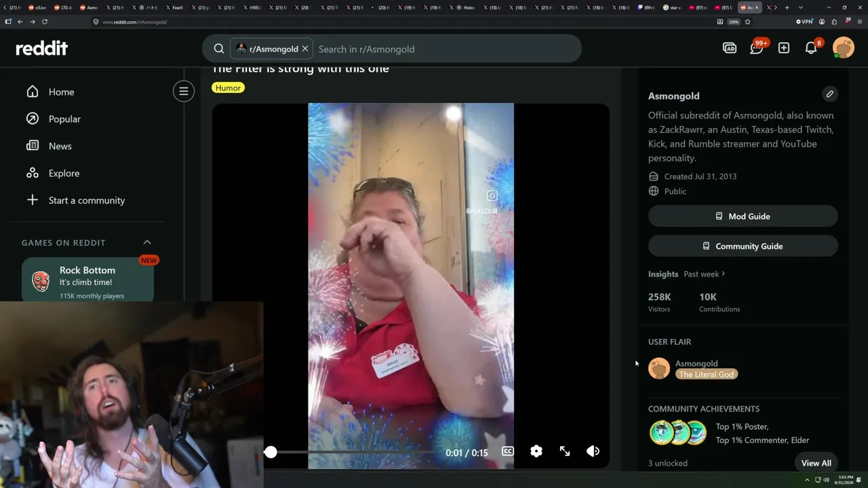The image size is (868, 488).
Task: Click the search magnifier icon
Action: tap(219, 49)
